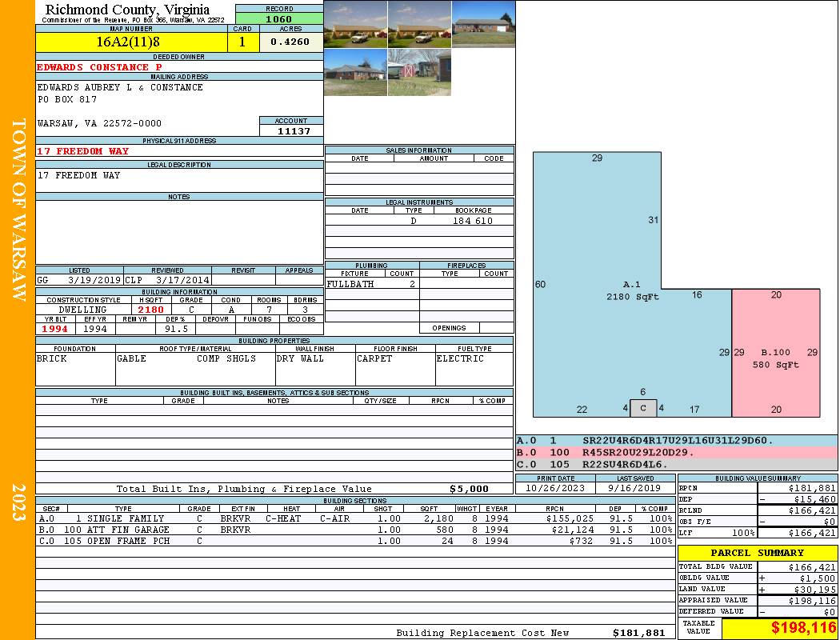840x640 pixels.
Task: Select the red H SQFT value 2180
Action: pyautogui.click(x=151, y=310)
